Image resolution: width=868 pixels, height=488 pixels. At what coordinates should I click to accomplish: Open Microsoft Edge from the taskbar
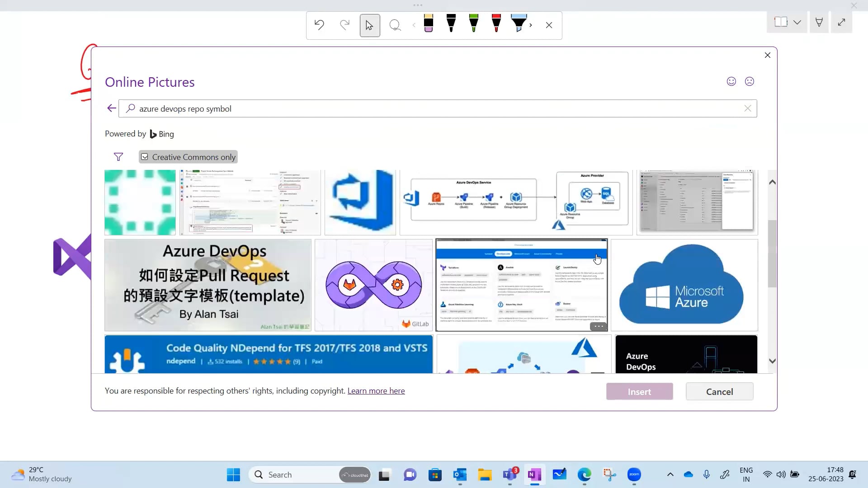(x=584, y=475)
